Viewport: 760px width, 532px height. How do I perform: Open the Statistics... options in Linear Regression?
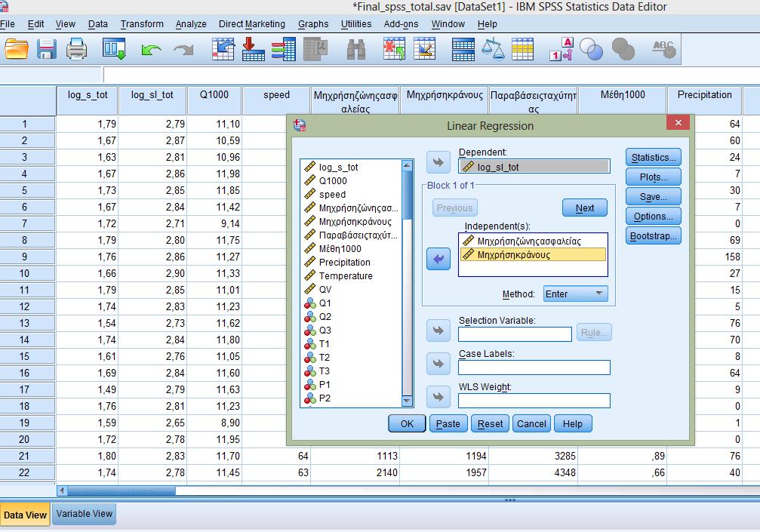(x=654, y=158)
